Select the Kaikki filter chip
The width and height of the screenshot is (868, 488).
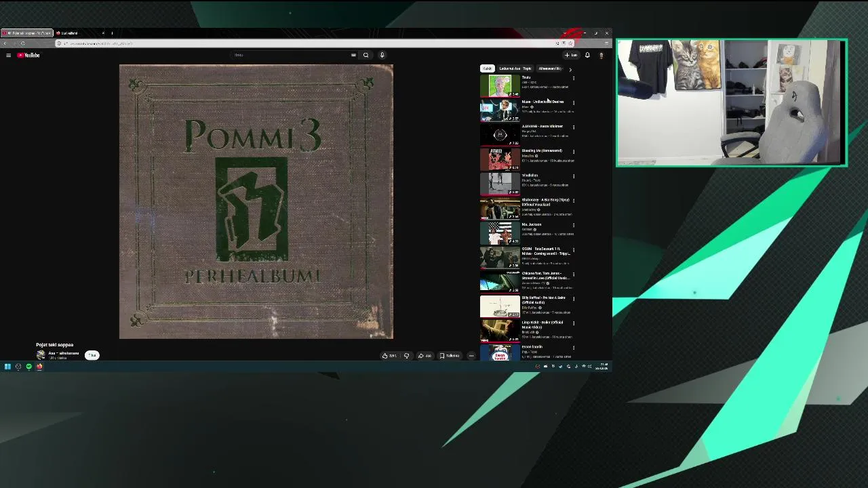[x=487, y=68]
